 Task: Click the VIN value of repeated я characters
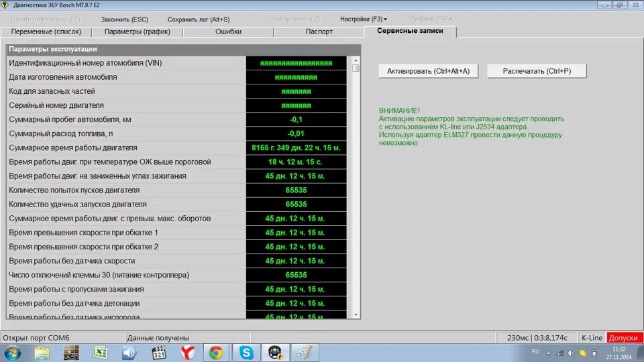(x=296, y=63)
